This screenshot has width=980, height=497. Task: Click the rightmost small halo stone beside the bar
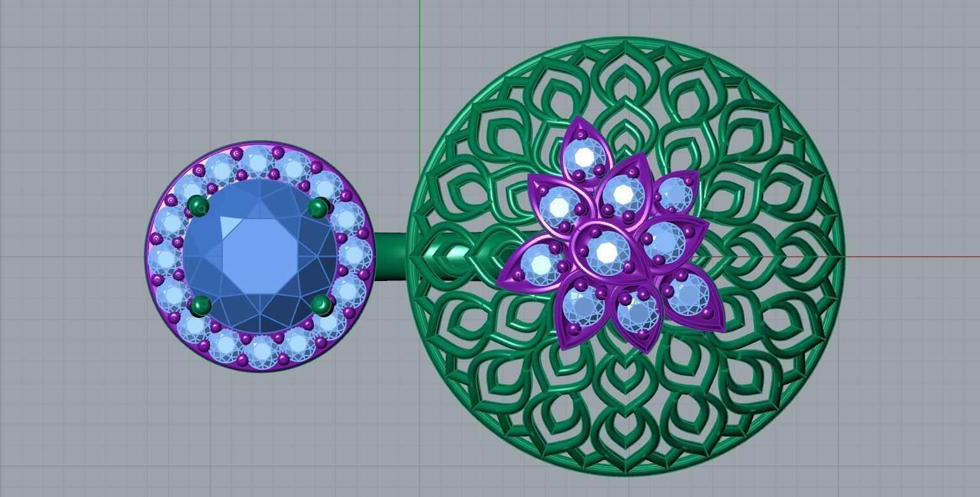point(355,254)
